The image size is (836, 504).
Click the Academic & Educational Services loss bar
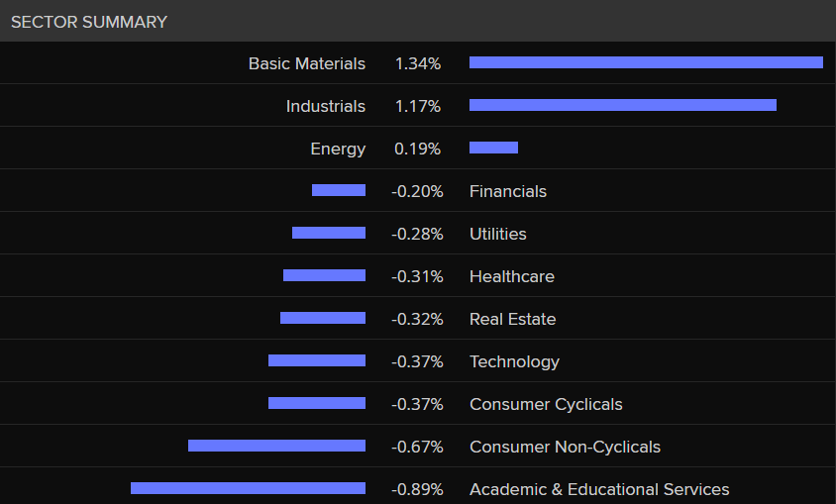[248, 488]
